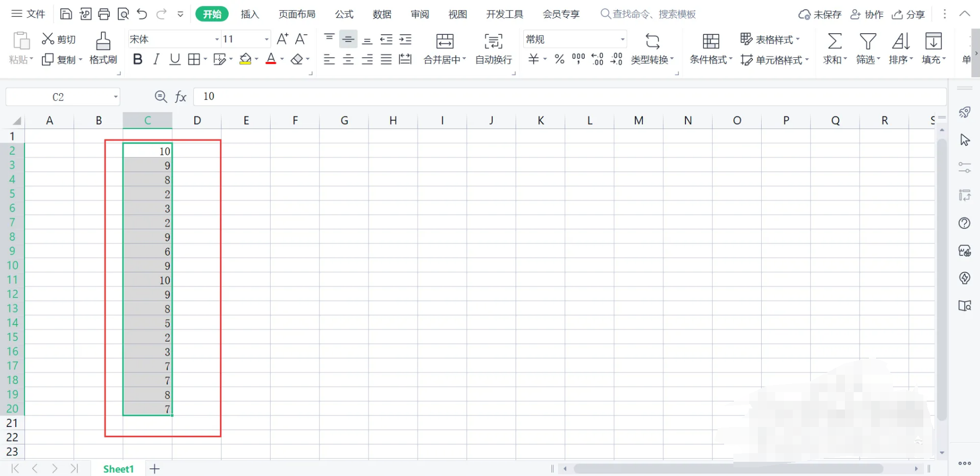Click the Format Painter (格式刷) icon

(103, 41)
